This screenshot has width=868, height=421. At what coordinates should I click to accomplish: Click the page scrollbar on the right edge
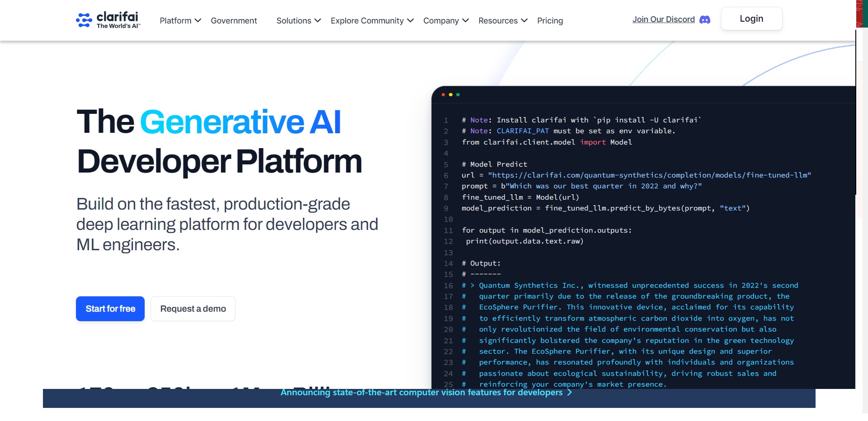coord(856,113)
